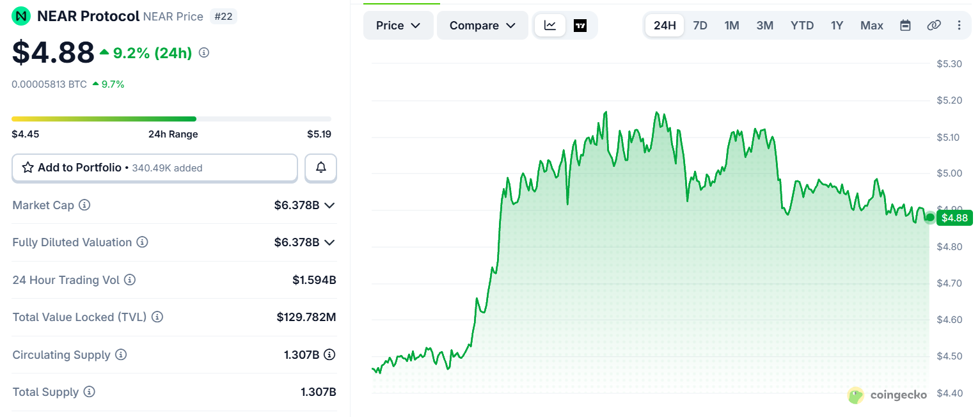This screenshot has width=980, height=417.
Task: Click the 1.307B Total Supply value
Action: pyautogui.click(x=319, y=392)
